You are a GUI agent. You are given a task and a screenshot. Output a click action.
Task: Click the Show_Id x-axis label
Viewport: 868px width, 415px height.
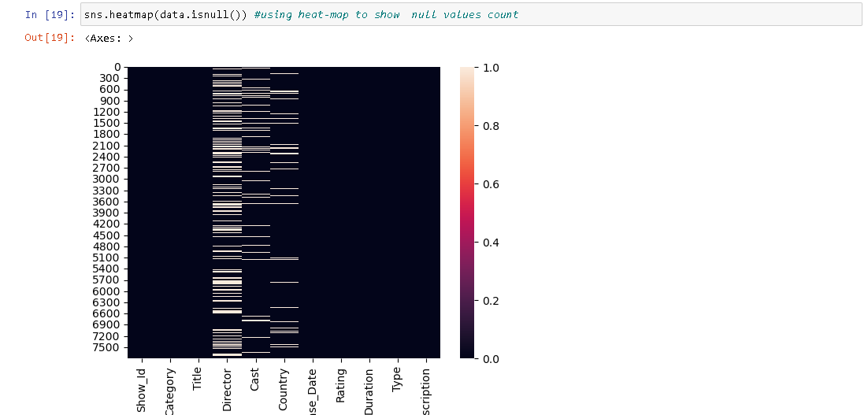pyautogui.click(x=142, y=389)
